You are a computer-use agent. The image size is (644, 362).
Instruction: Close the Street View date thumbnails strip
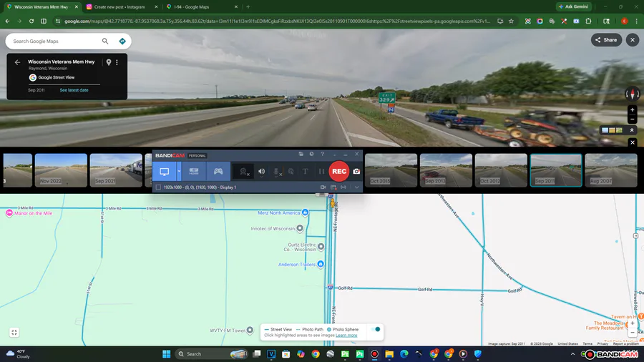coord(633,142)
